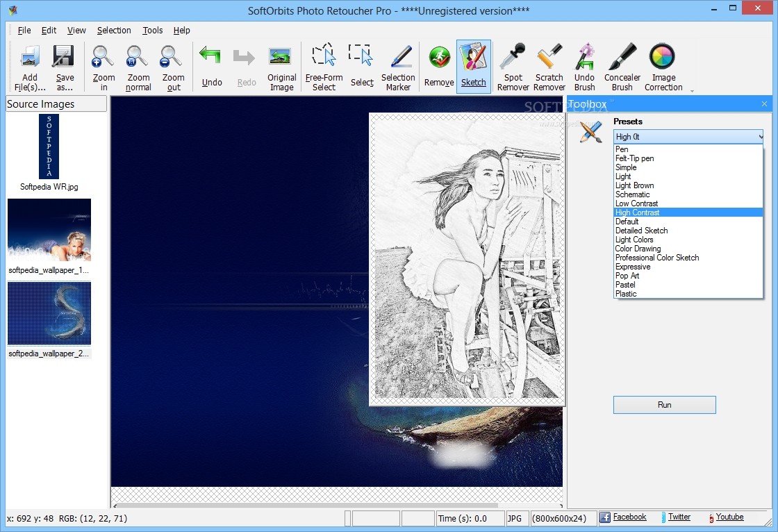
Task: Choose the Expressive preset
Action: [688, 267]
